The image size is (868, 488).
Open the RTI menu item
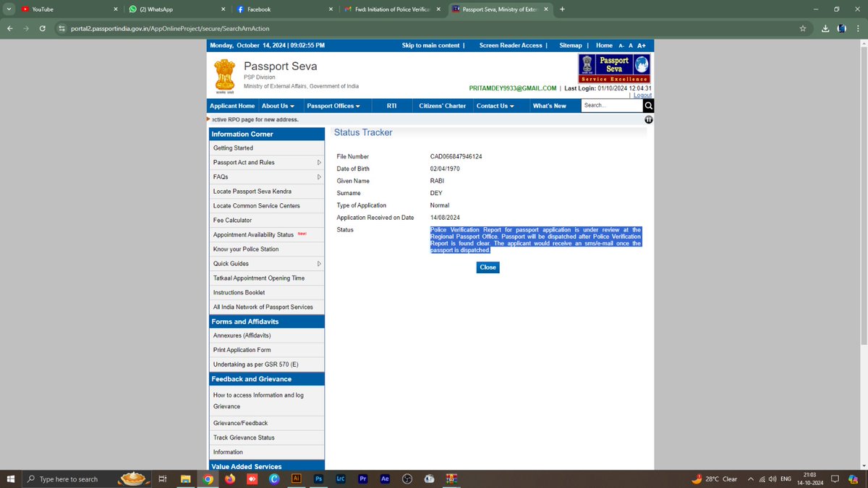click(391, 106)
